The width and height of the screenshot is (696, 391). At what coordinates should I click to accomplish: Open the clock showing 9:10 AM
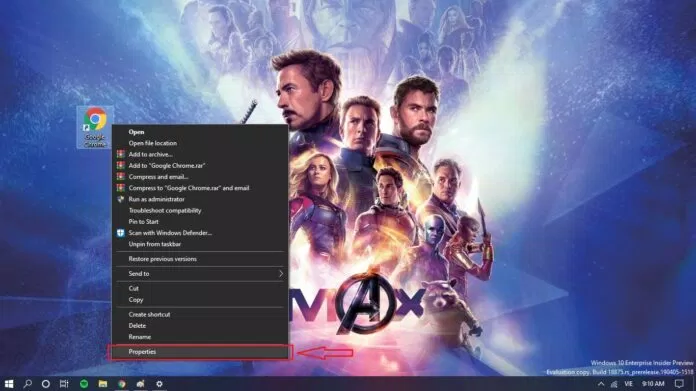653,384
